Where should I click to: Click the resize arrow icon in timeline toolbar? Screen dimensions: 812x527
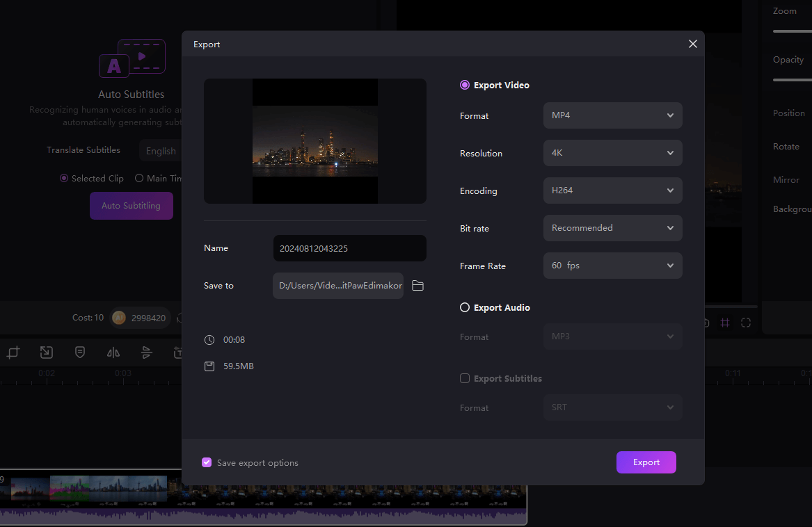(x=46, y=352)
